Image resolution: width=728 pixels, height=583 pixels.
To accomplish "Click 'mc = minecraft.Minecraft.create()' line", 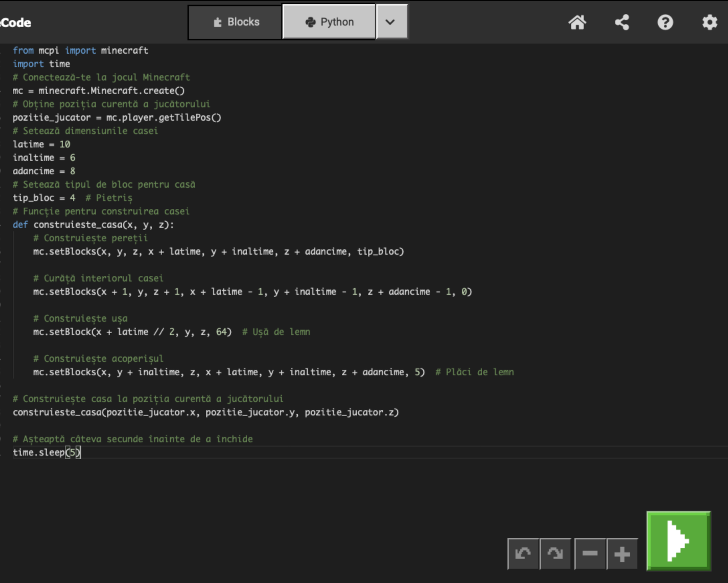I will tap(99, 91).
